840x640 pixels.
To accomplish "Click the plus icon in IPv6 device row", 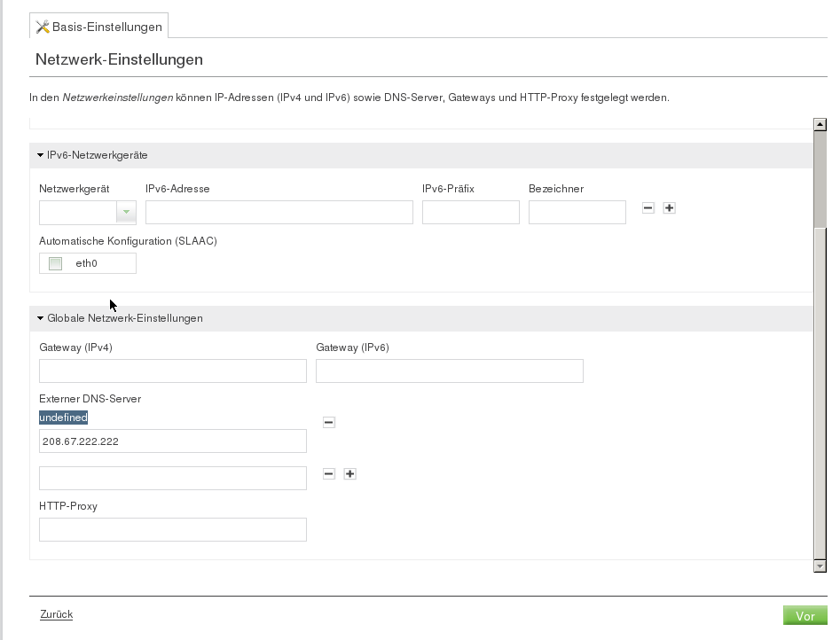I will [670, 208].
